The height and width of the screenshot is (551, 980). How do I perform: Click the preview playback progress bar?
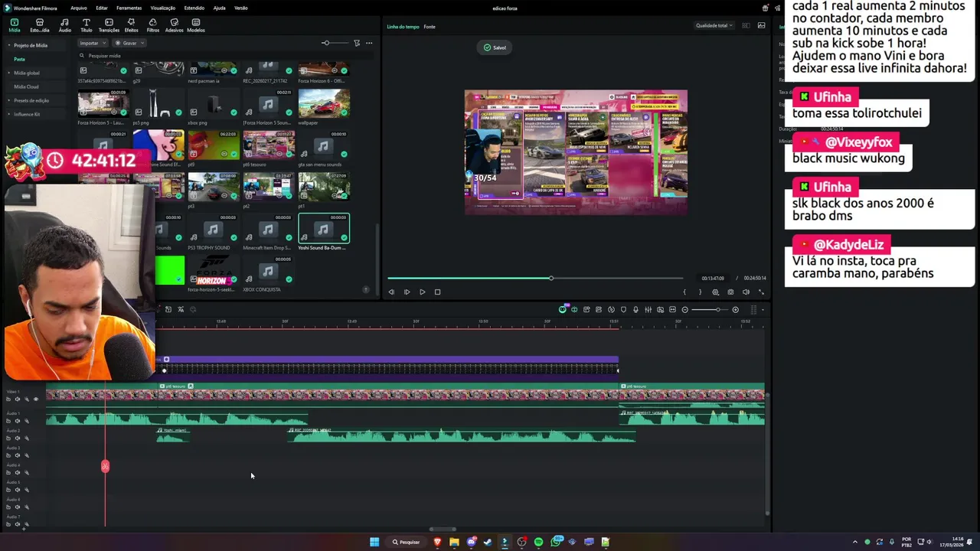[x=534, y=278]
